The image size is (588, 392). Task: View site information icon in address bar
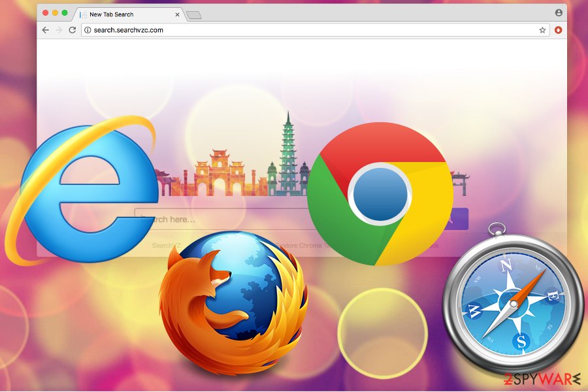pos(88,30)
